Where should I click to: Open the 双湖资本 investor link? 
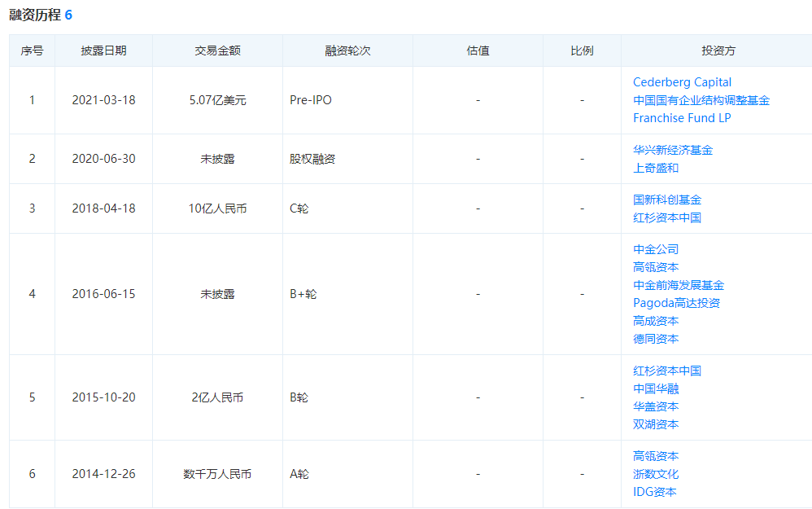point(656,424)
